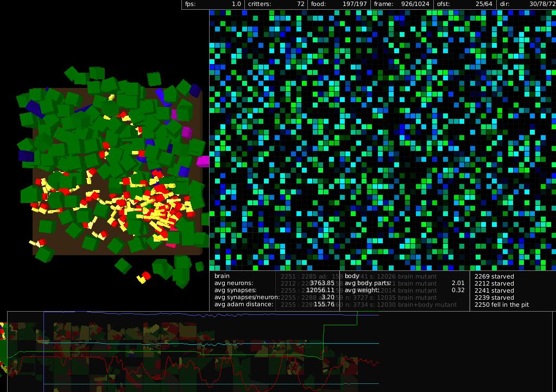Select the avg body parts row
The height and width of the screenshot is (392, 556).
(x=405, y=283)
